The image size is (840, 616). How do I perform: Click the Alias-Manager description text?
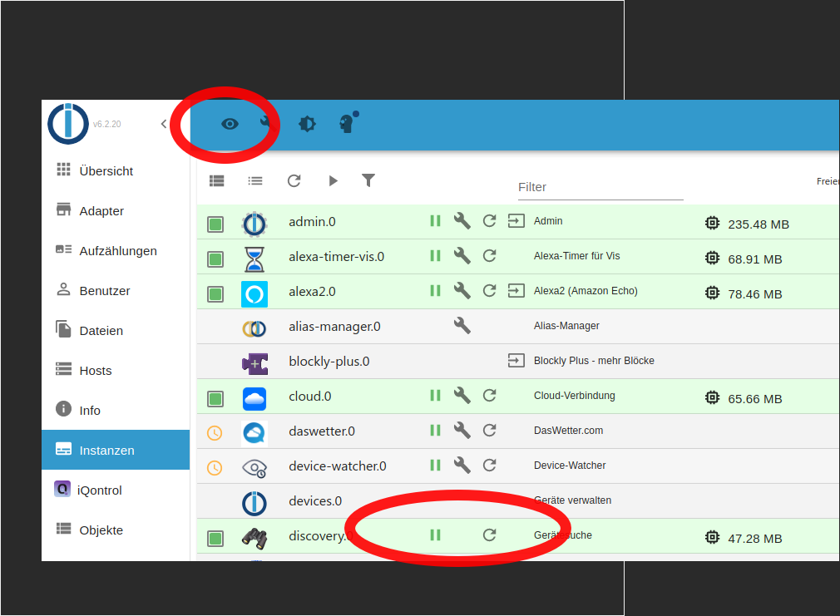pos(566,326)
